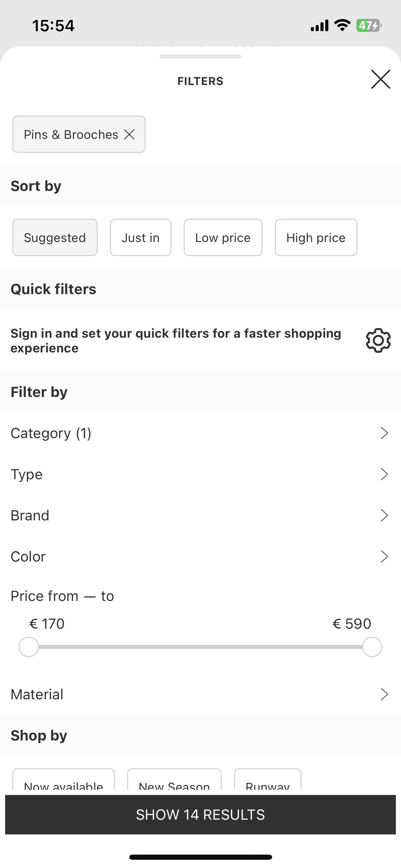Sort by High price
The width and height of the screenshot is (401, 868).
tap(316, 238)
